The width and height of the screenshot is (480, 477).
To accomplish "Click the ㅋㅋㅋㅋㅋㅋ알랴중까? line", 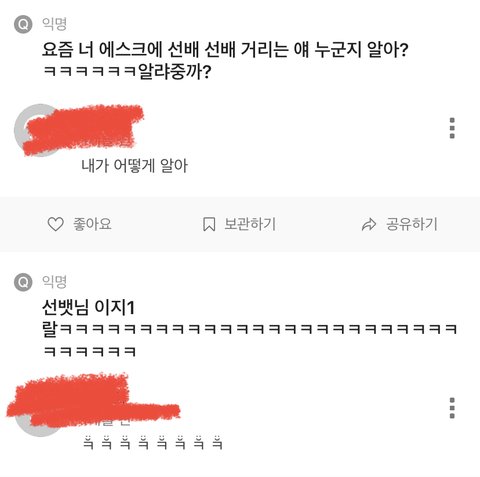I will (127, 72).
